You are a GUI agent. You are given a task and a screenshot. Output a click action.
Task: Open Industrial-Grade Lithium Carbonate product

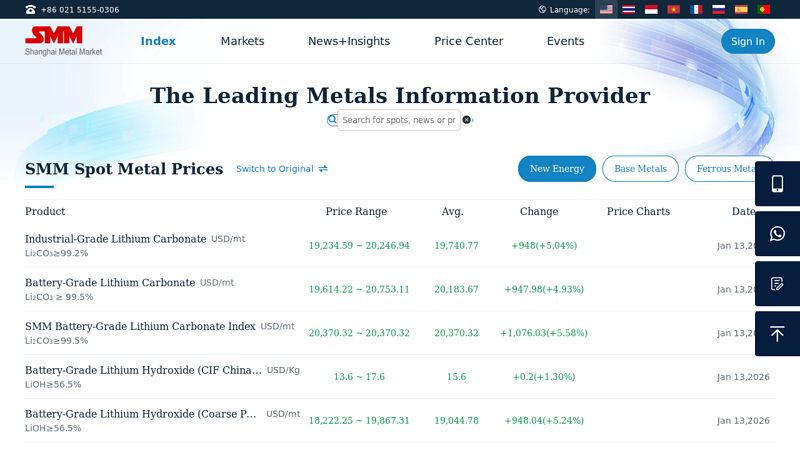pos(116,239)
